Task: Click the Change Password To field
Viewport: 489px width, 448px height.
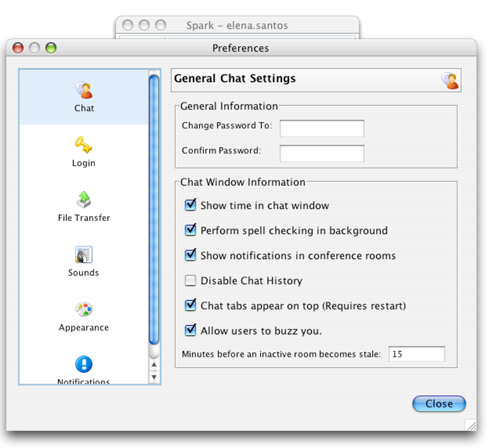Action: [x=322, y=128]
